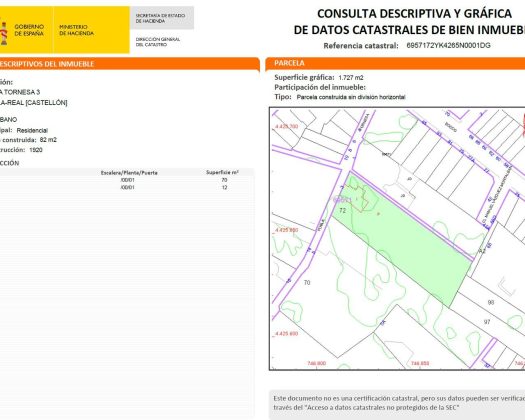The height and width of the screenshot is (420, 525).
Task: Click the Ministerio de Hacienda emblem text
Action: [76, 30]
